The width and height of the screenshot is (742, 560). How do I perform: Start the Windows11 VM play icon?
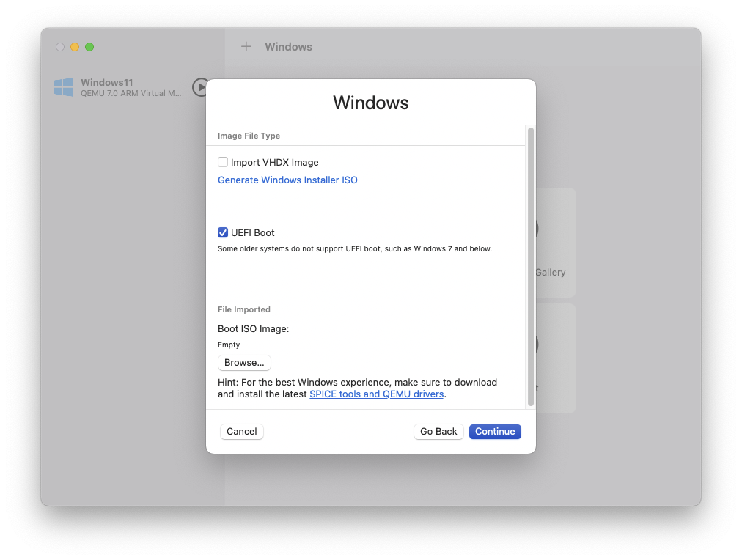[201, 87]
